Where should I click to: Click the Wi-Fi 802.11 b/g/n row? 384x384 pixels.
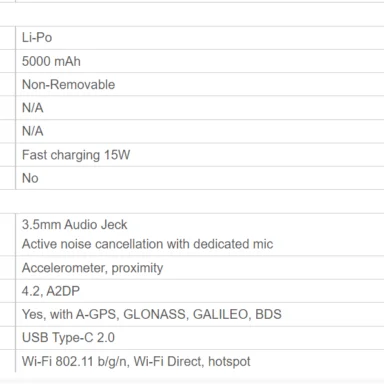200,361
